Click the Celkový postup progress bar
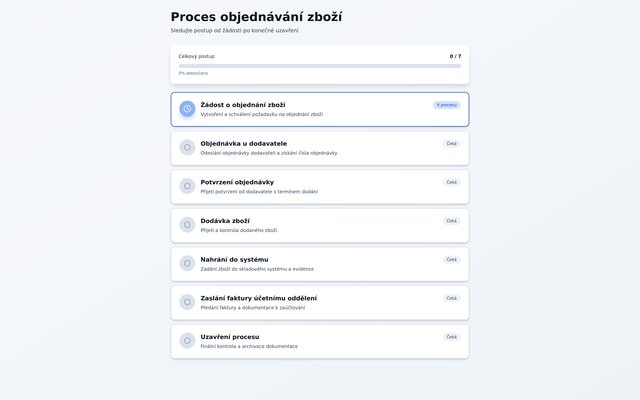 320,66
